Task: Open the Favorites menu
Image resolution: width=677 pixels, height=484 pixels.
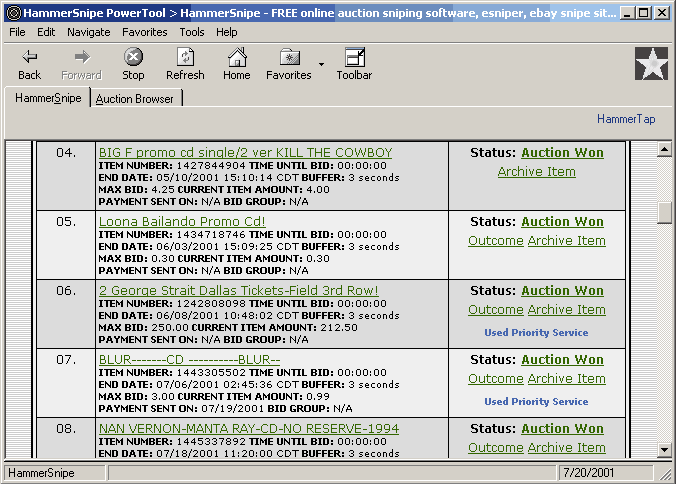Action: click(145, 32)
